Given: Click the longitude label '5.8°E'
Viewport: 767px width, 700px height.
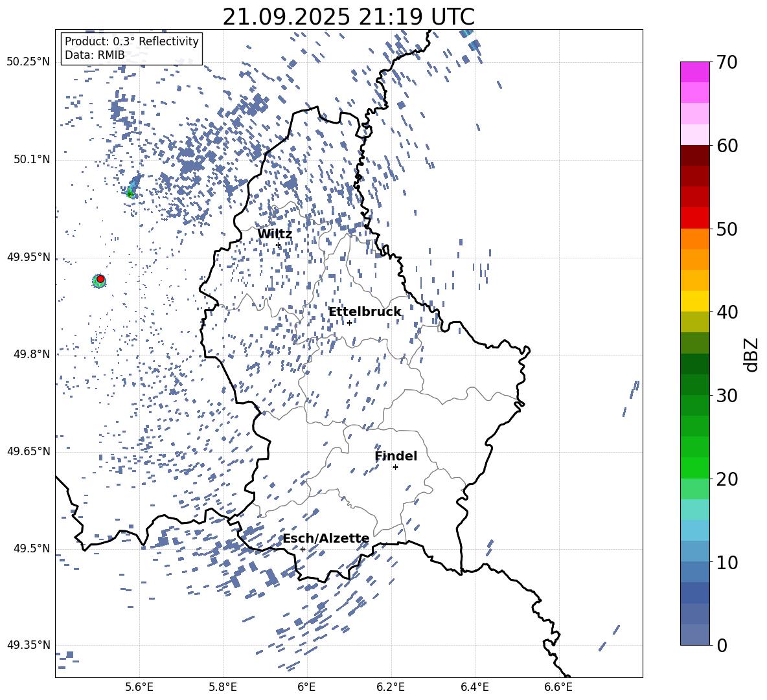Looking at the screenshot, I should [x=223, y=687].
